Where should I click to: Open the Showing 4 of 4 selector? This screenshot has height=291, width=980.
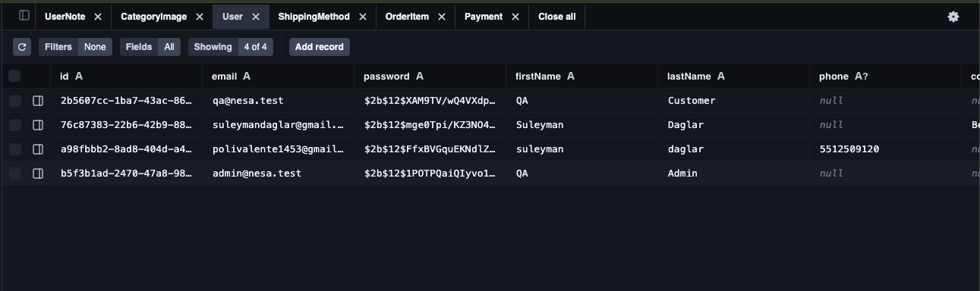[x=231, y=47]
